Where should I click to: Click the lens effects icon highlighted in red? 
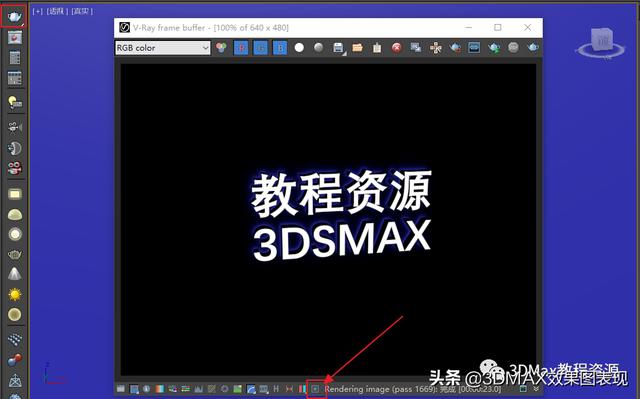click(316, 389)
